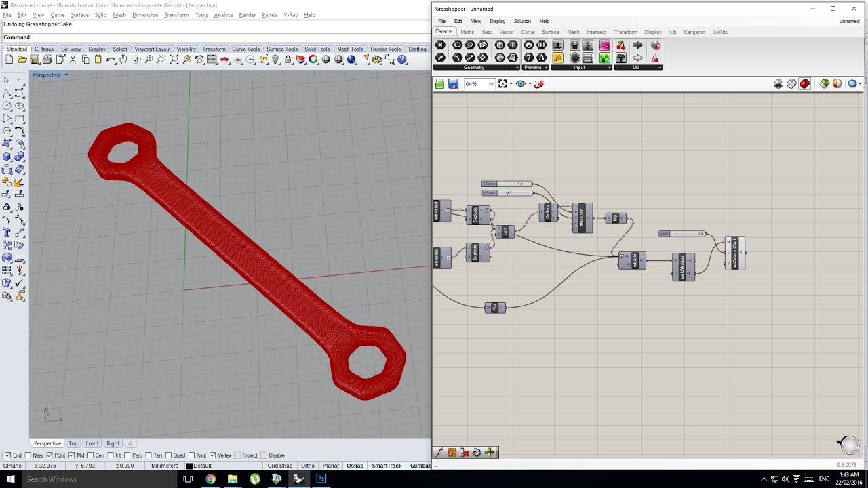Open the 64% zoom level dropdown
Image resolution: width=868 pixels, height=488 pixels.
492,83
